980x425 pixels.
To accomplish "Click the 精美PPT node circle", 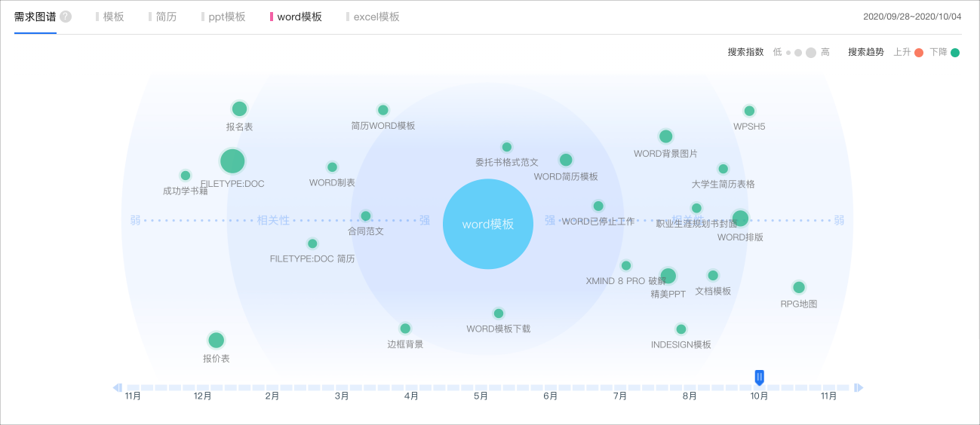I will tap(668, 276).
